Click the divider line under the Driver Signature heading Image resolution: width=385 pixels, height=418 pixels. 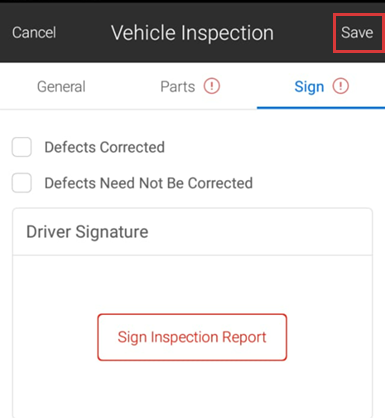[192, 256]
